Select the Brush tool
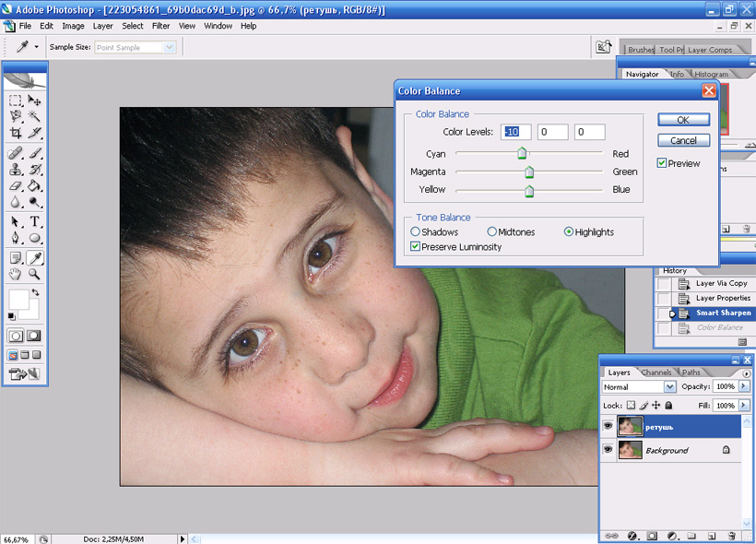Screen dimensions: 756x544 [x=34, y=153]
